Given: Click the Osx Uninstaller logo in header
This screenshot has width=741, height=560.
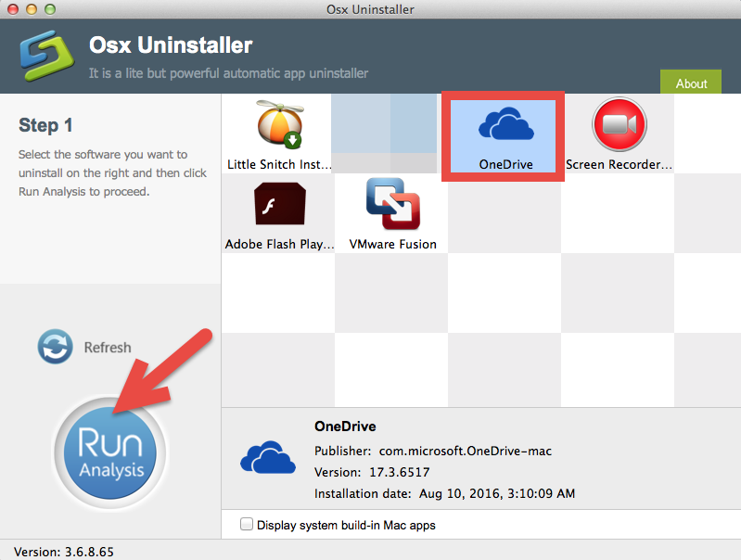Looking at the screenshot, I should [x=46, y=56].
